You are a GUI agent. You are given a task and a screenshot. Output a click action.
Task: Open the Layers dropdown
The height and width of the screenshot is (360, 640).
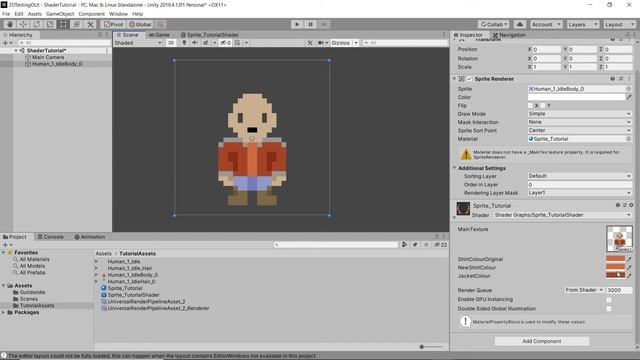click(583, 24)
